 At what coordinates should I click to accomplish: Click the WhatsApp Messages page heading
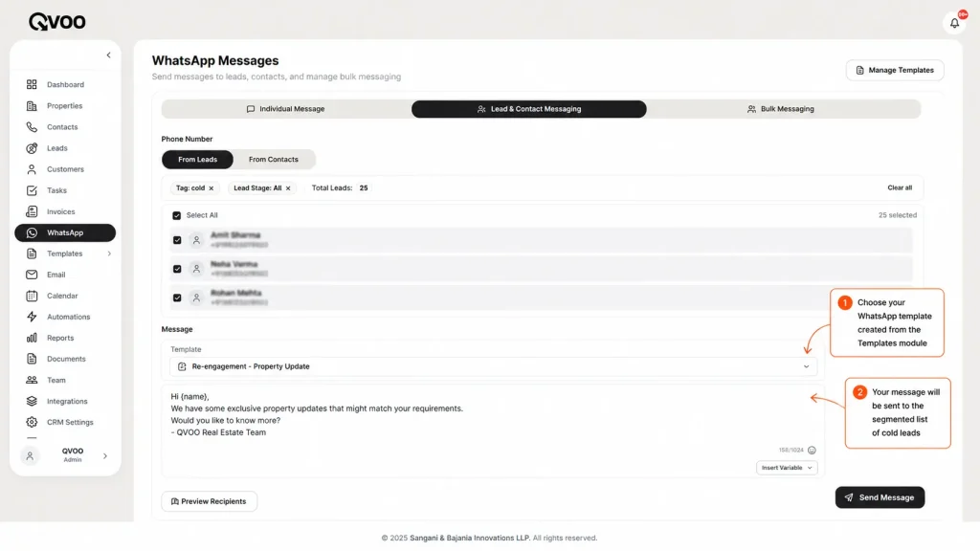point(215,60)
